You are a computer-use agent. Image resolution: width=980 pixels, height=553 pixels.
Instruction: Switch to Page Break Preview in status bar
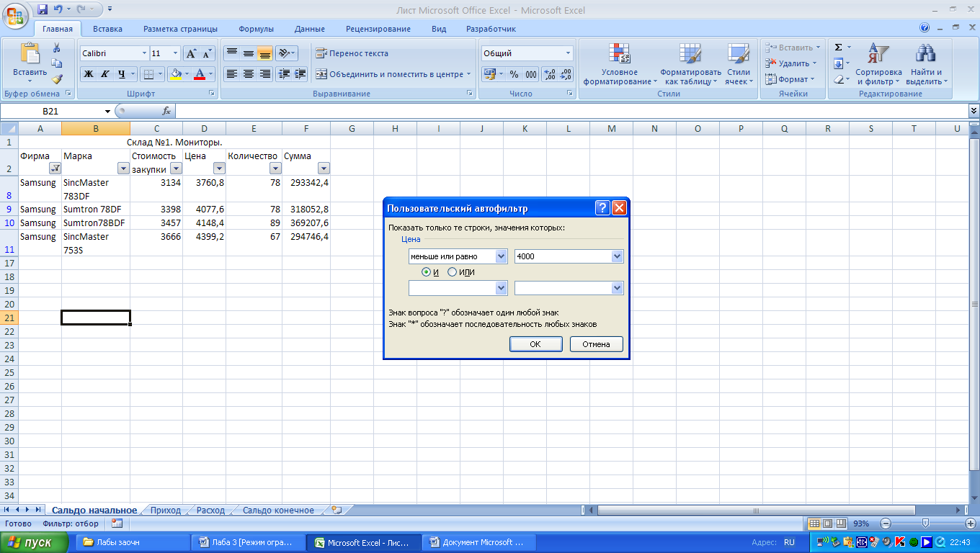point(842,523)
